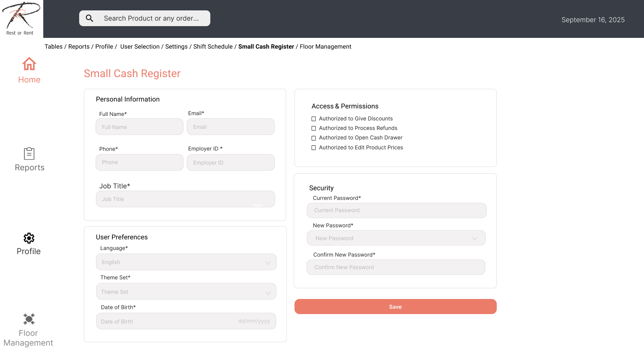Check Authorized to Process Refunds
644x362 pixels.
point(314,128)
